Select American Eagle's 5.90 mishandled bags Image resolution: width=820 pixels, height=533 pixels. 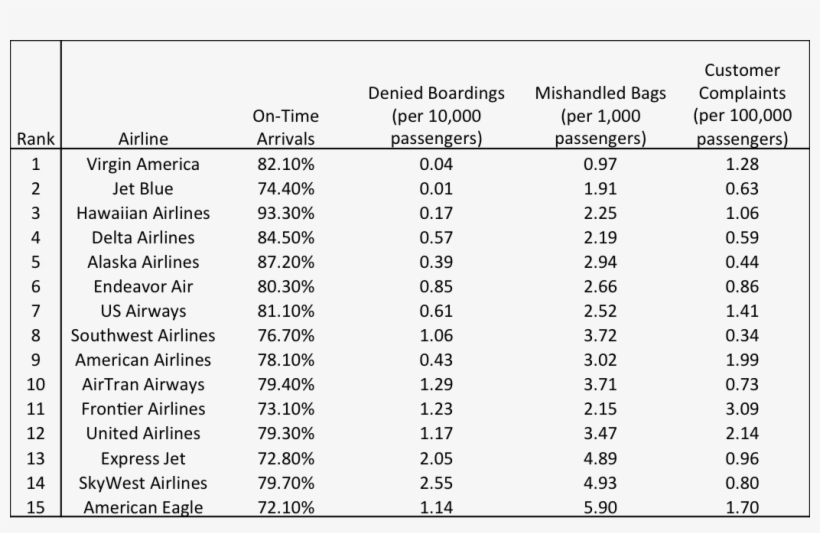pyautogui.click(x=600, y=507)
